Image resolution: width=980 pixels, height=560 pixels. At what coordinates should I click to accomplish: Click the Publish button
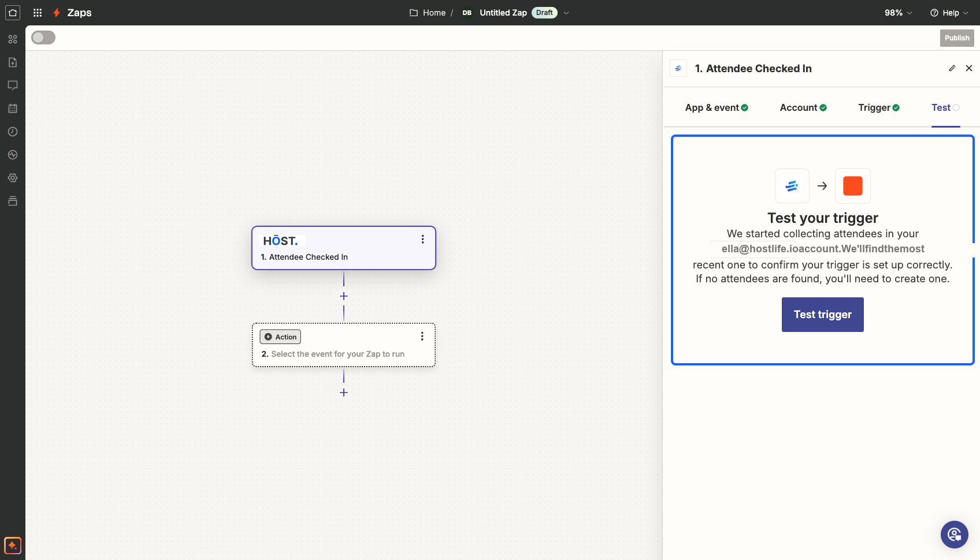[957, 38]
